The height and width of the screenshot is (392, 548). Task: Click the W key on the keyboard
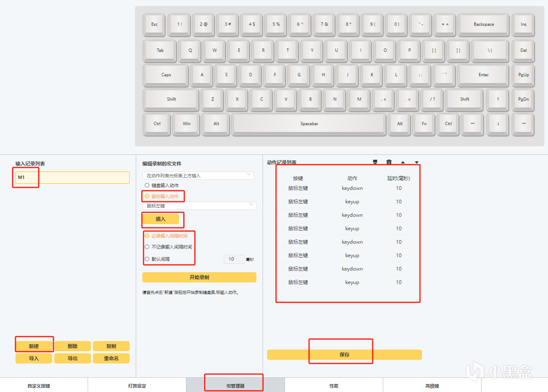tap(214, 51)
